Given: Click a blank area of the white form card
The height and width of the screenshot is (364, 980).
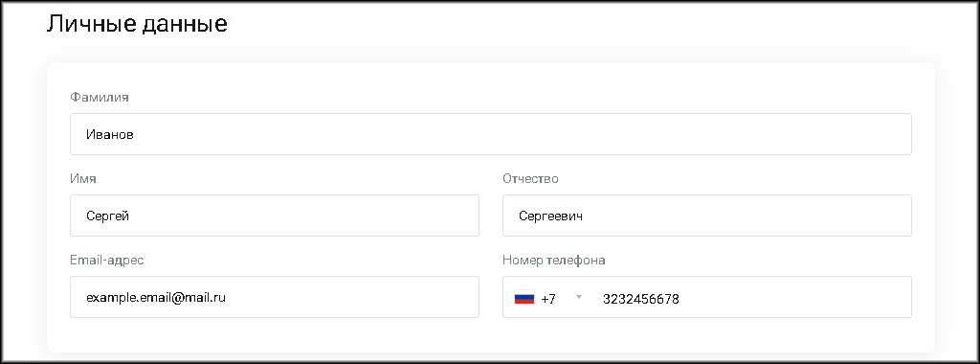Looking at the screenshot, I should tap(491, 334).
